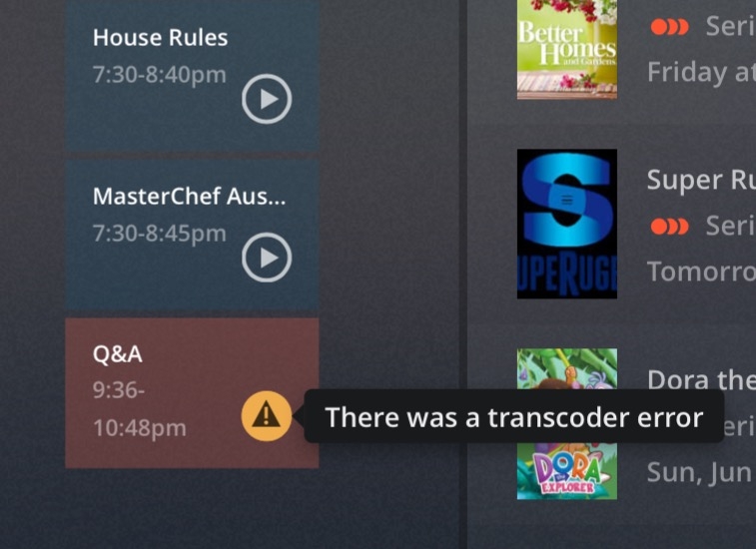The height and width of the screenshot is (549, 756).
Task: Select the MasterChef Aus... title
Action: (189, 197)
